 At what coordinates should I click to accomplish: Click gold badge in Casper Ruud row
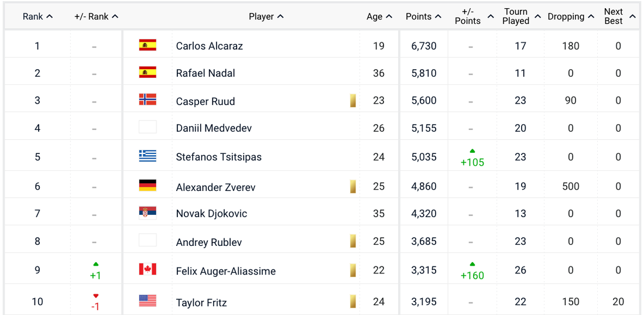(353, 100)
